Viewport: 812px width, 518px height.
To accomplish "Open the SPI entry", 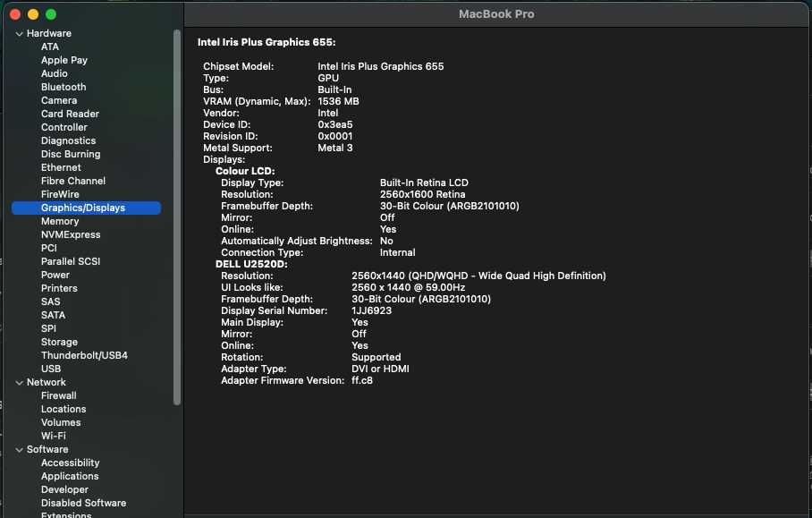I will click(48, 329).
